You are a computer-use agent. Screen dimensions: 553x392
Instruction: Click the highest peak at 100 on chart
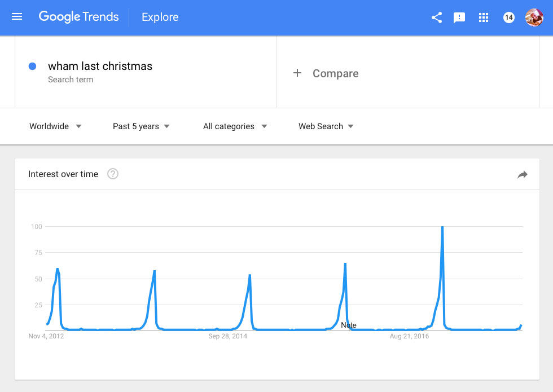coord(442,227)
